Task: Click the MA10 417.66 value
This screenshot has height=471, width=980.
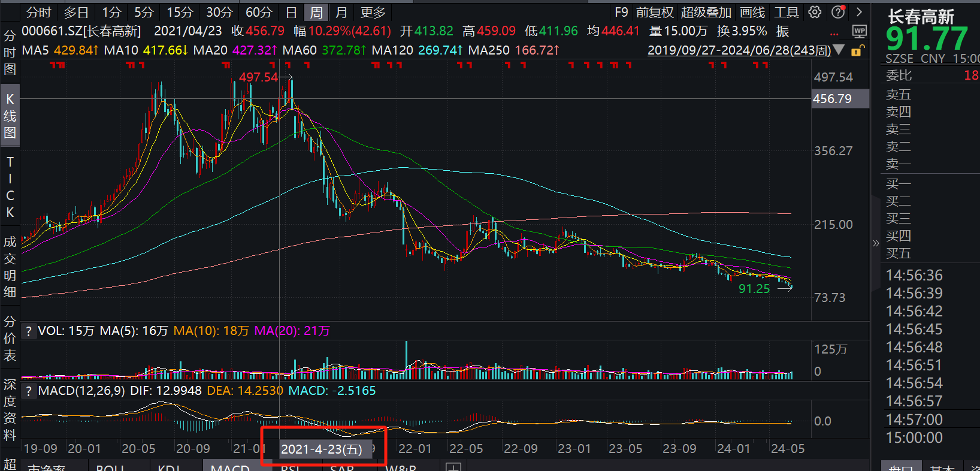Action: point(146,50)
